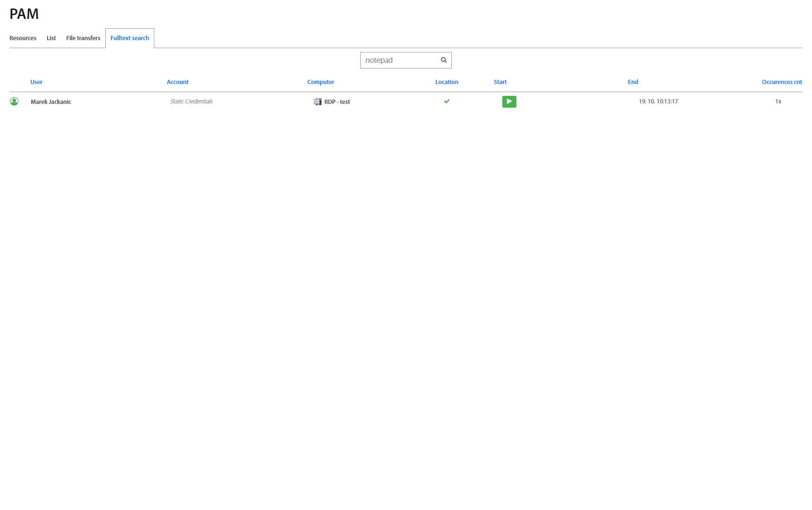The height and width of the screenshot is (510, 812).
Task: Sort by the Start column header
Action: (500, 82)
